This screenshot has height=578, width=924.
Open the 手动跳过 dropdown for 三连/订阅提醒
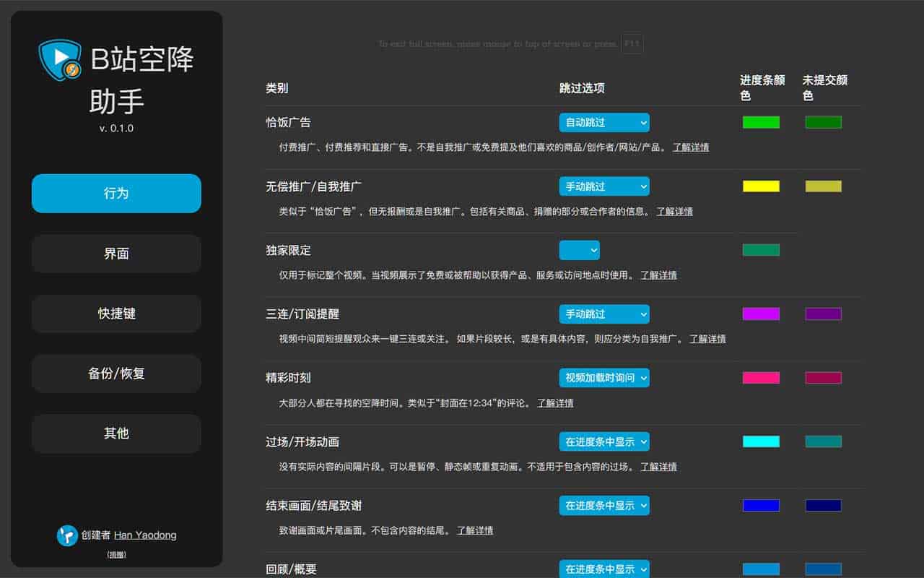pos(603,314)
